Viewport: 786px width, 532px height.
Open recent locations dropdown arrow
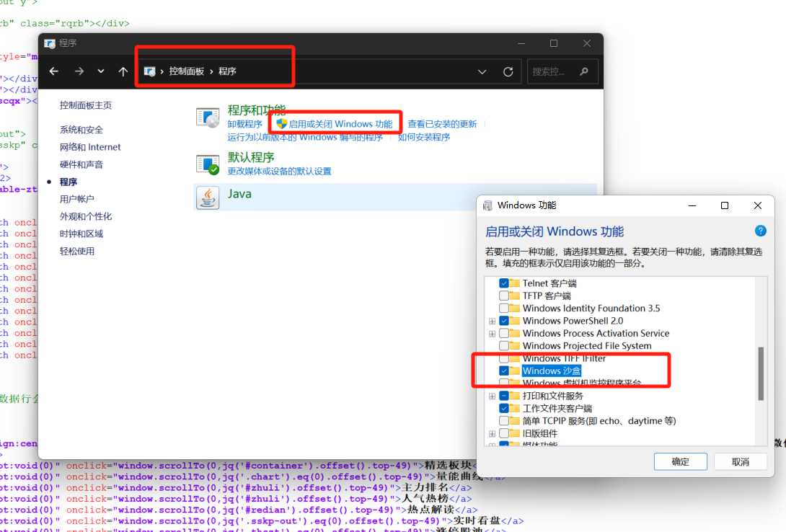click(101, 71)
